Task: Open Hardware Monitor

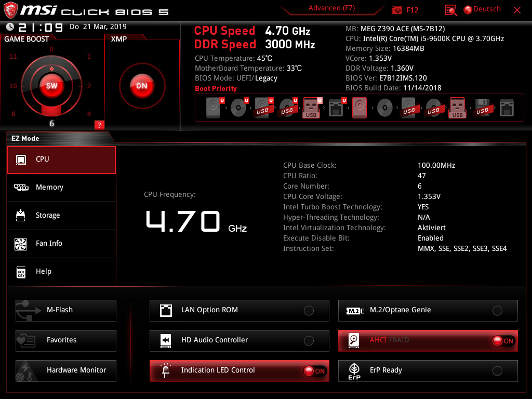Action: [x=66, y=371]
